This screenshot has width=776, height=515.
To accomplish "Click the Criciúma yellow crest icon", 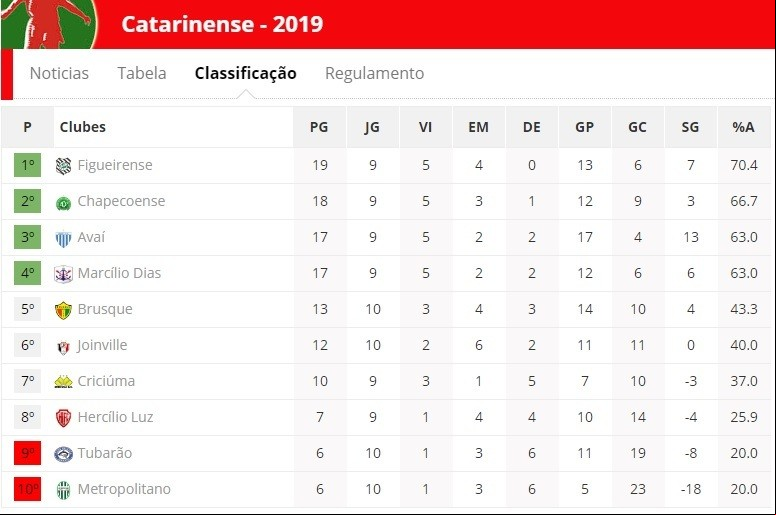I will point(63,382).
